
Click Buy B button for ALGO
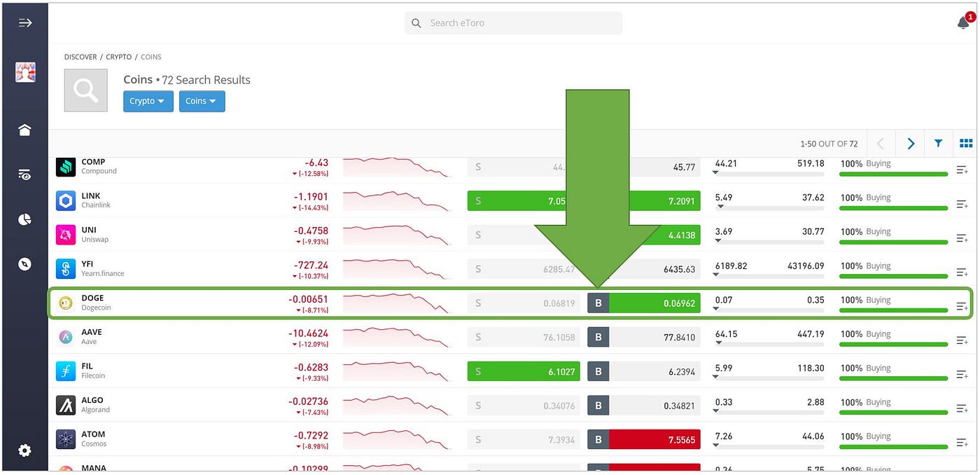(598, 406)
